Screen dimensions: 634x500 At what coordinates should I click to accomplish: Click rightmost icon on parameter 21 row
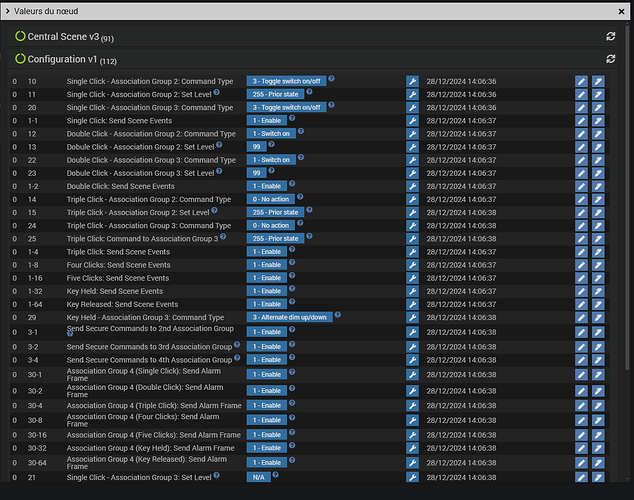[598, 478]
